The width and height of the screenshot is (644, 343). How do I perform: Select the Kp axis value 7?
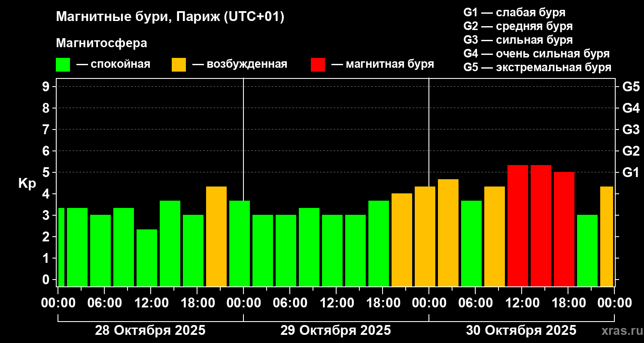47,129
